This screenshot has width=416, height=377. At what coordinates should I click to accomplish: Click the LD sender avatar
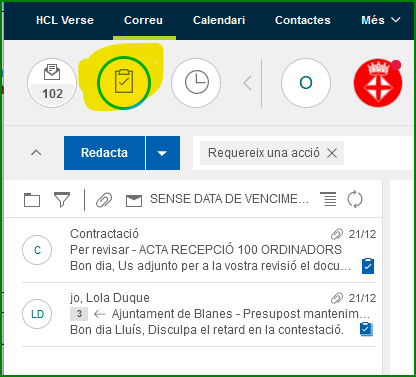37,314
